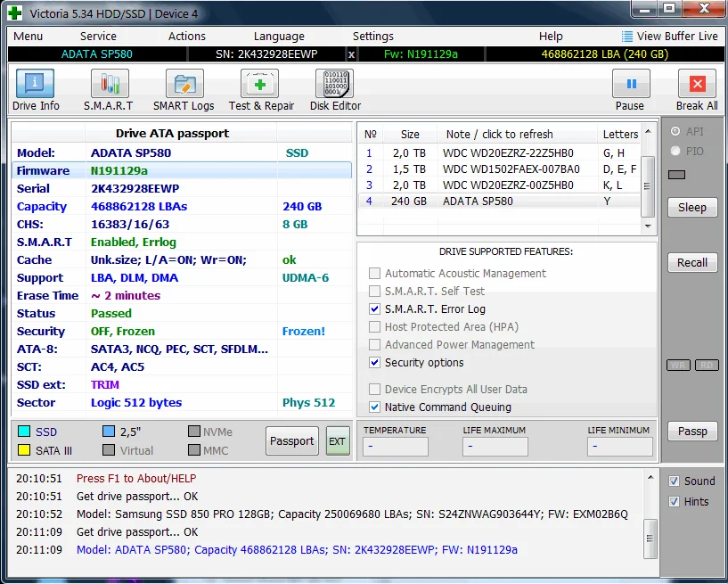Check Automatic Acoustic Management box
Image resolution: width=728 pixels, height=584 pixels.
(374, 273)
